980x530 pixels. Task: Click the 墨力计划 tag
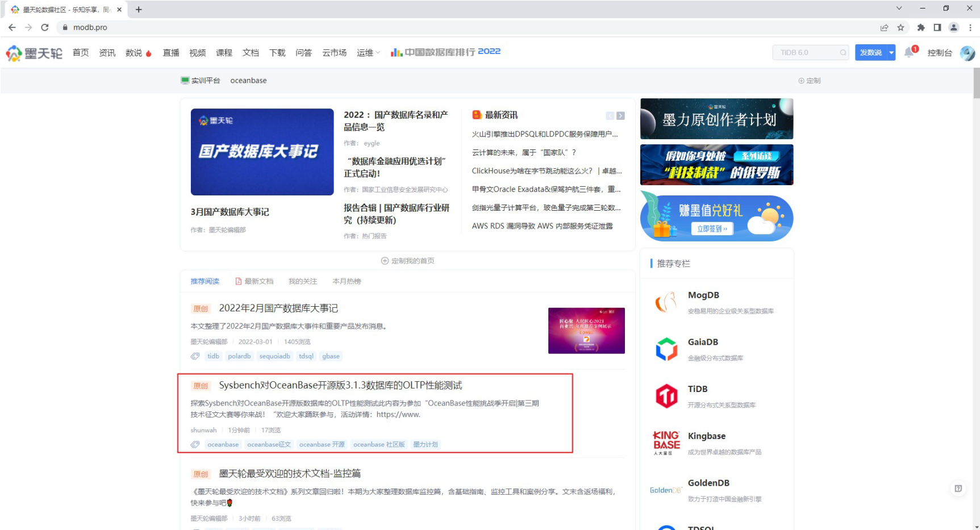click(426, 444)
